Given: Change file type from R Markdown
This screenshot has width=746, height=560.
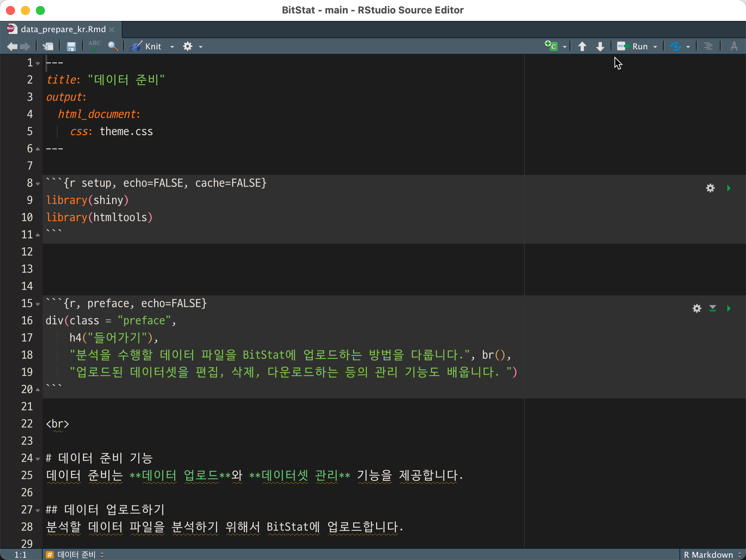Looking at the screenshot, I should pos(712,555).
